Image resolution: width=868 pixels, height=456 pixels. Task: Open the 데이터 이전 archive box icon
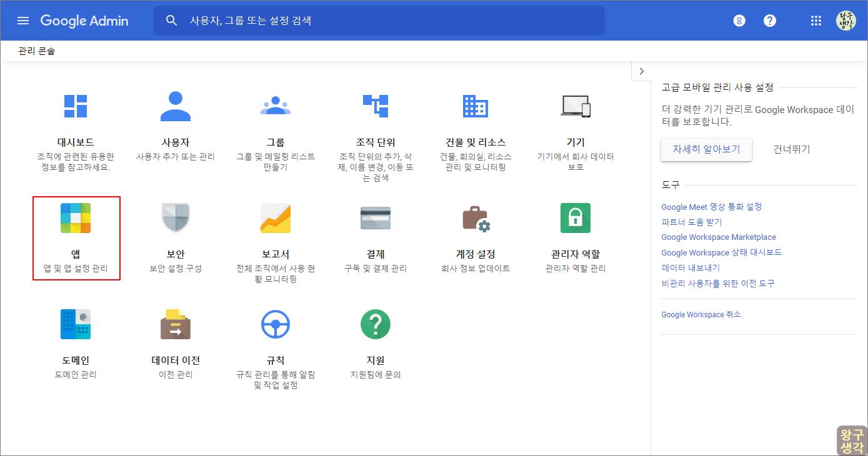[176, 324]
